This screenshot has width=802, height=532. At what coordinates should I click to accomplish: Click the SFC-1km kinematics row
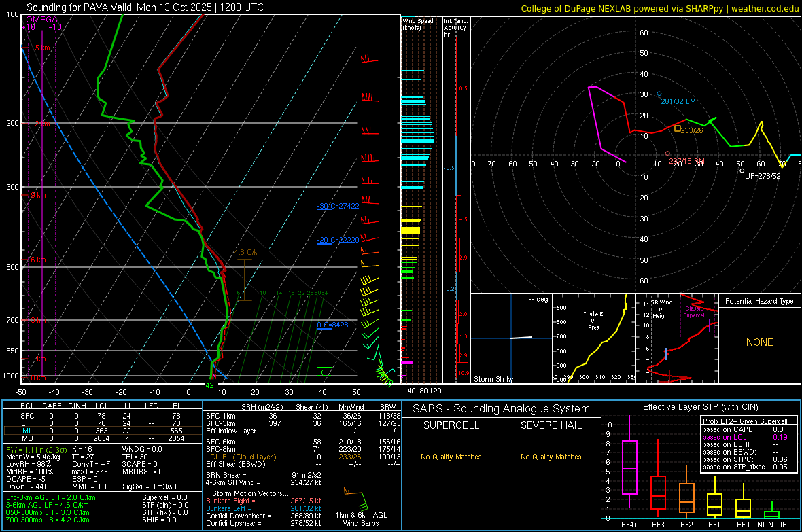tap(303, 416)
